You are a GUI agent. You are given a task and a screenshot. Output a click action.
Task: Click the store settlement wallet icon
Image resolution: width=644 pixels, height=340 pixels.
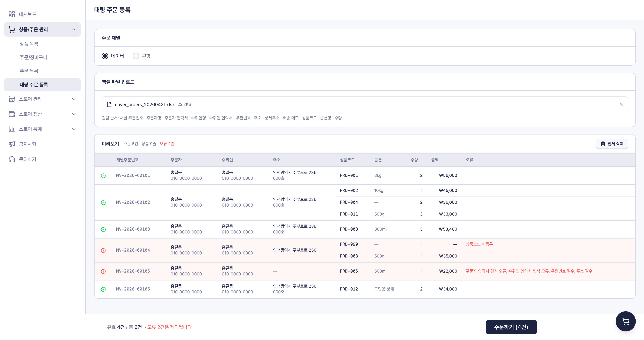point(12,114)
